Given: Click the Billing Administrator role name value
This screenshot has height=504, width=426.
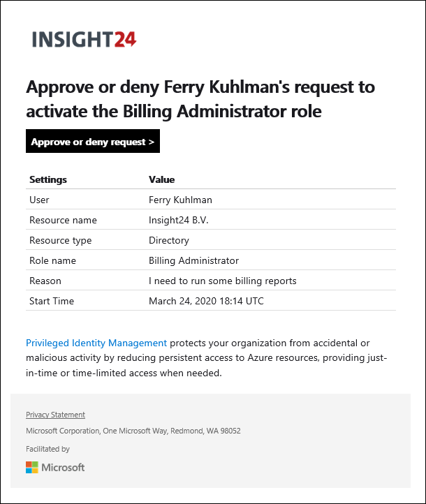Looking at the screenshot, I should [x=193, y=260].
